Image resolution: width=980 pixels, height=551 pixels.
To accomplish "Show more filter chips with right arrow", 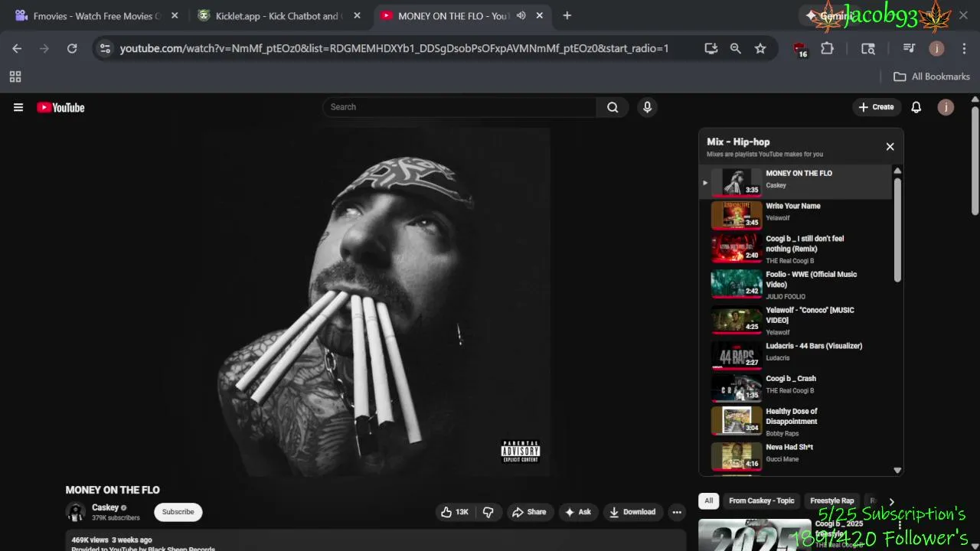I will pos(891,502).
